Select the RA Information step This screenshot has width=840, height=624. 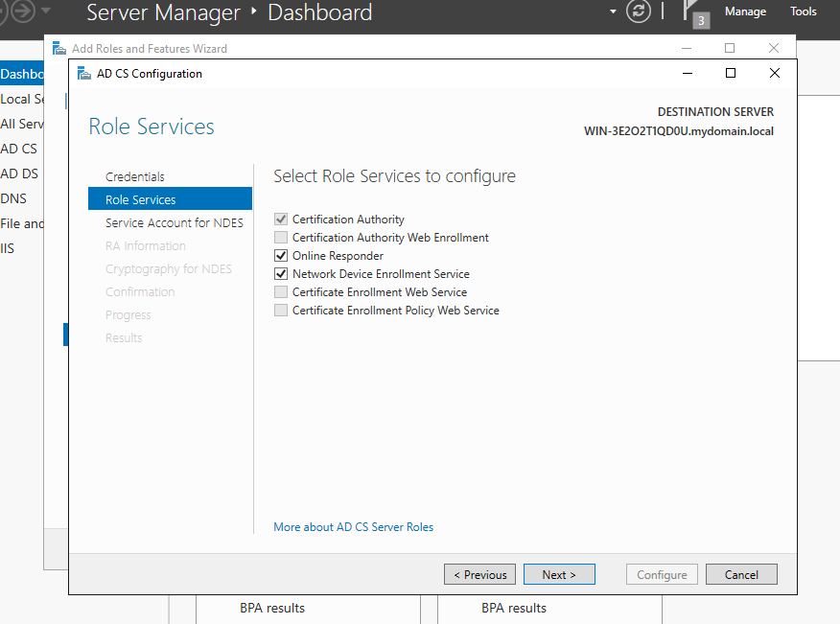(145, 245)
